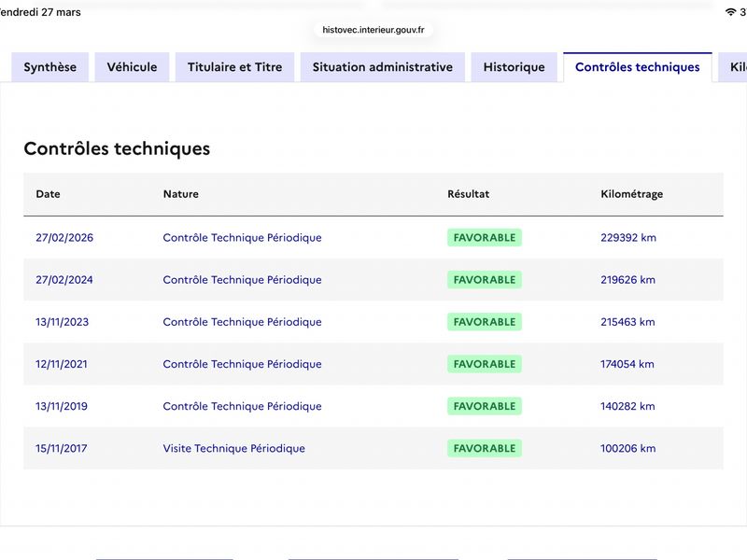Click the 12/11/2021 Contrôle Technique Périodique text
This screenshot has height=560, width=747.
242,364
